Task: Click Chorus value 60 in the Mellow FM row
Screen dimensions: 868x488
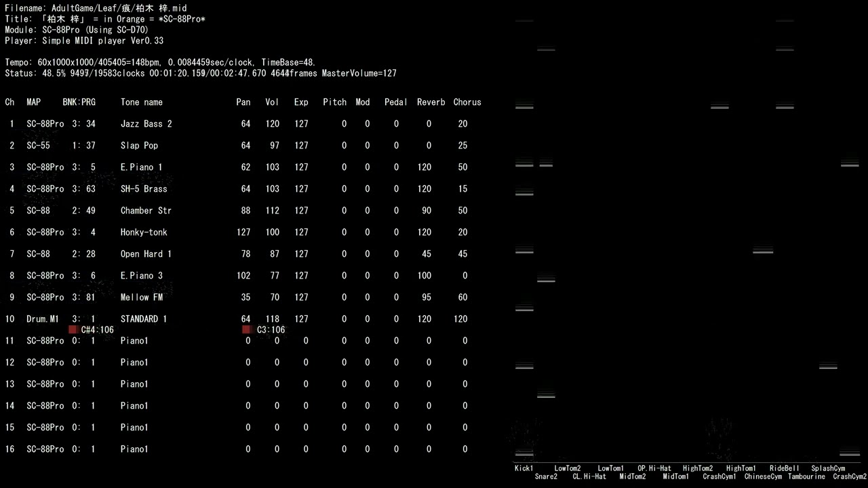Action: 462,298
